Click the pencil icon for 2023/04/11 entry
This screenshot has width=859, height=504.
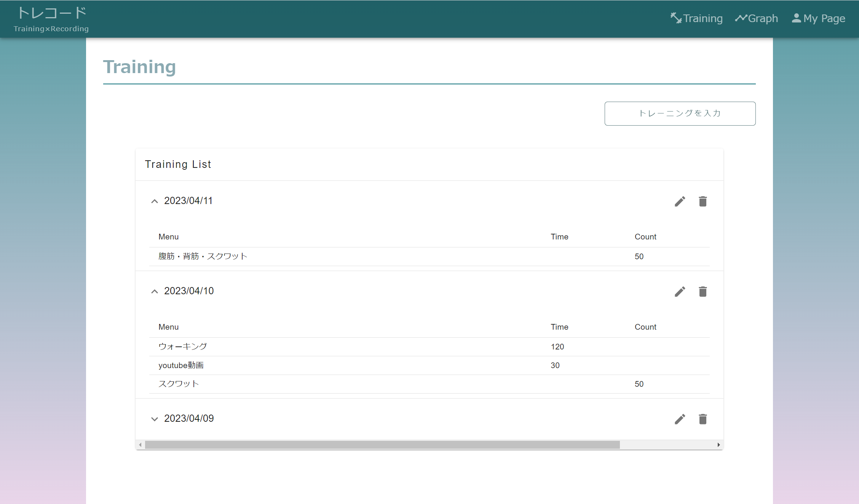[680, 201]
